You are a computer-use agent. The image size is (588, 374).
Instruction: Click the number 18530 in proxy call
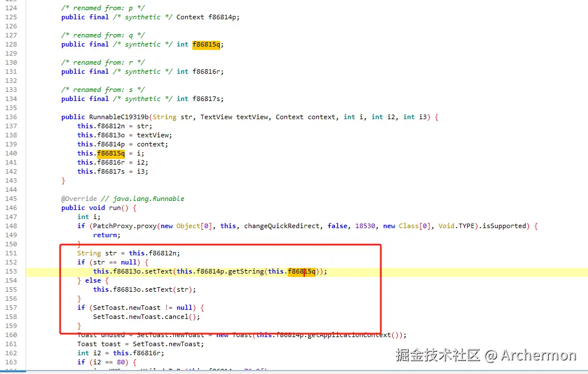click(x=365, y=226)
